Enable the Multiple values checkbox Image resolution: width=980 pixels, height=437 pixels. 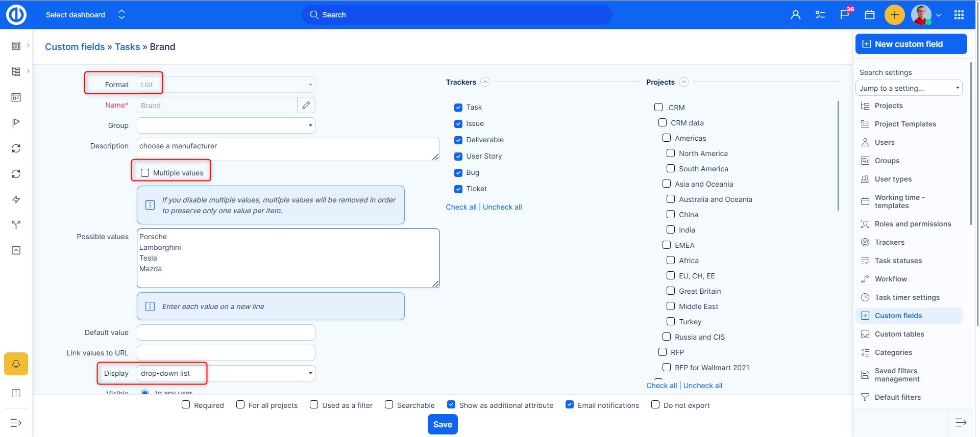[x=145, y=173]
